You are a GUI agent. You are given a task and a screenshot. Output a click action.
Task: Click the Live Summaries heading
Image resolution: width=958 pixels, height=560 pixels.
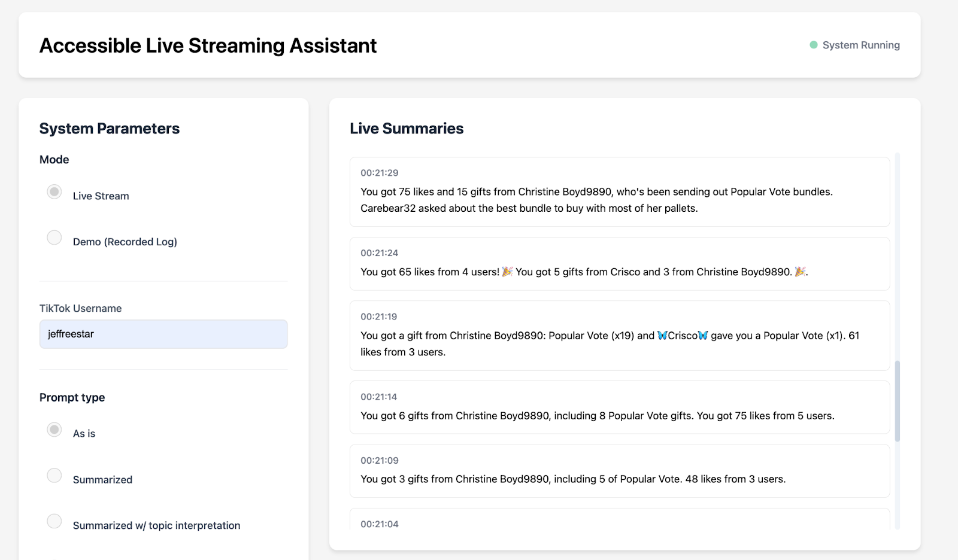click(x=407, y=128)
